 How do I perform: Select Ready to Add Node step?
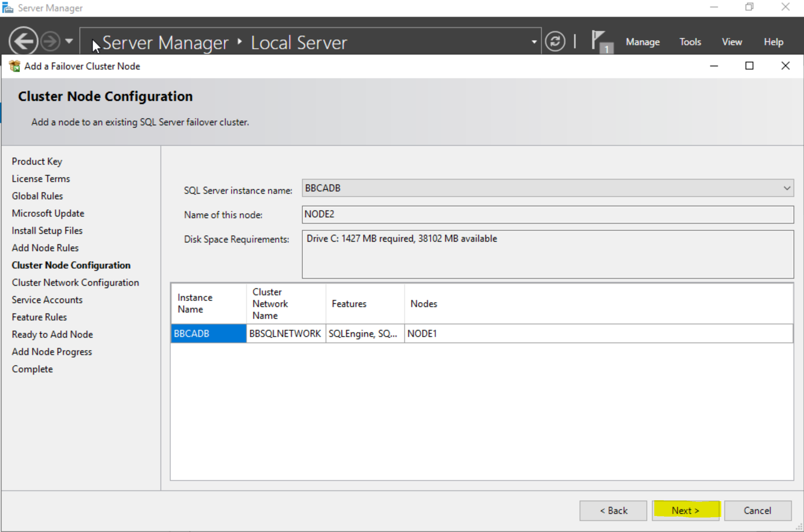[x=52, y=334]
